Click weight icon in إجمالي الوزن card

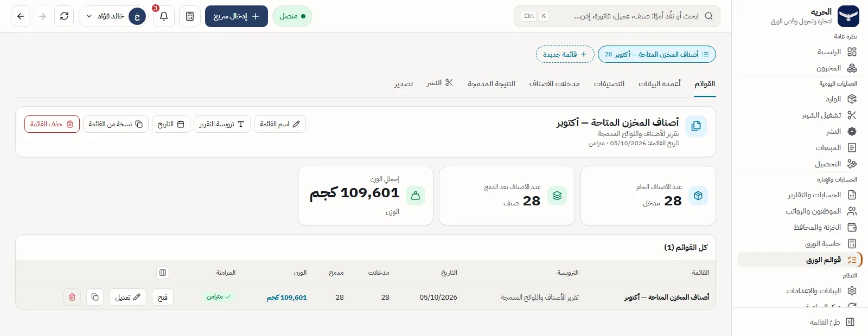(x=416, y=196)
